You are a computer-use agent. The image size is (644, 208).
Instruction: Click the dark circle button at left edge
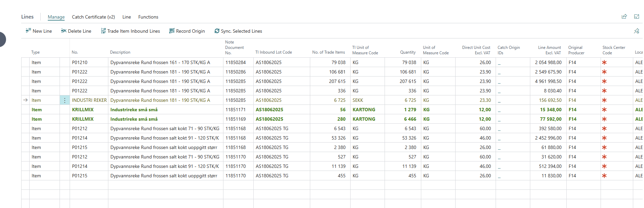pos(2,39)
